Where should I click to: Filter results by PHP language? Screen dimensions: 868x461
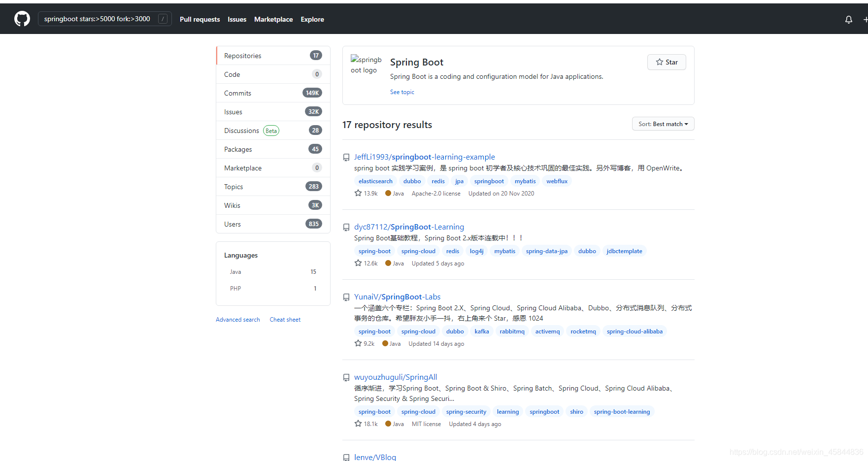(273, 289)
